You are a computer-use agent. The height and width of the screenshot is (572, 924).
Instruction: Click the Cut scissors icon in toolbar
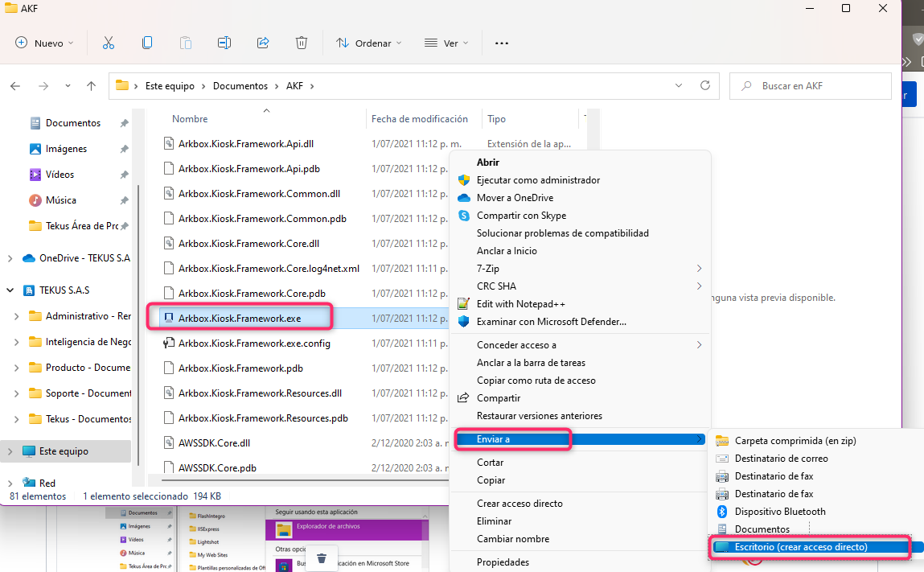coord(109,43)
